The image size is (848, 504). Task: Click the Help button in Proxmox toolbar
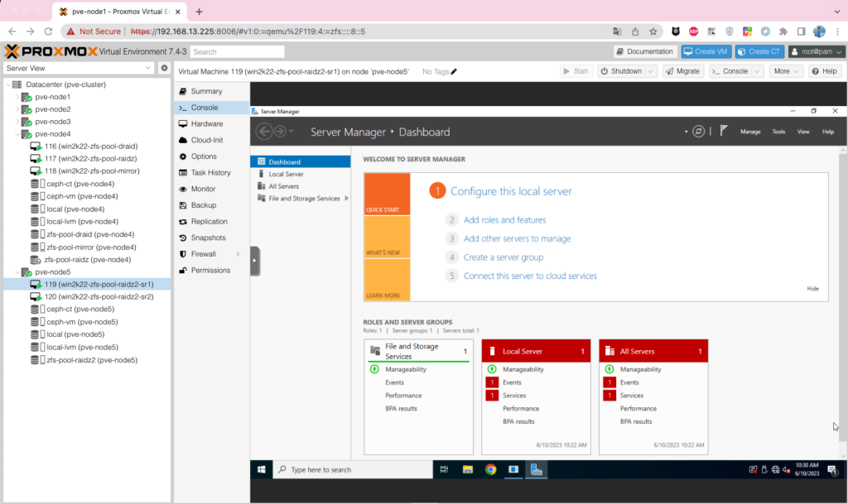(824, 71)
